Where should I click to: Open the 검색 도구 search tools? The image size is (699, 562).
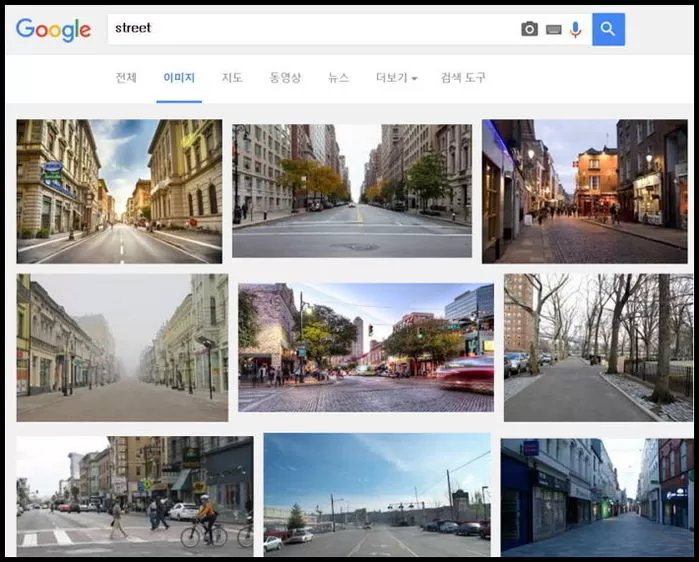point(463,78)
